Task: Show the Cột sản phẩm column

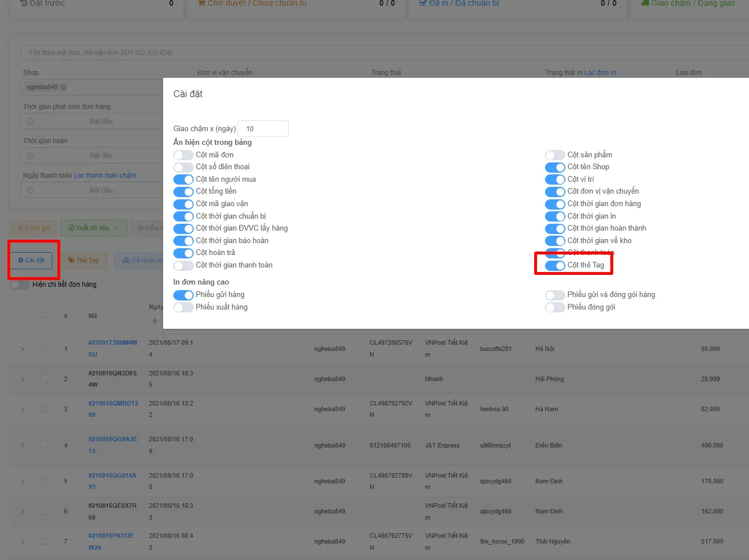Action: pyautogui.click(x=555, y=155)
